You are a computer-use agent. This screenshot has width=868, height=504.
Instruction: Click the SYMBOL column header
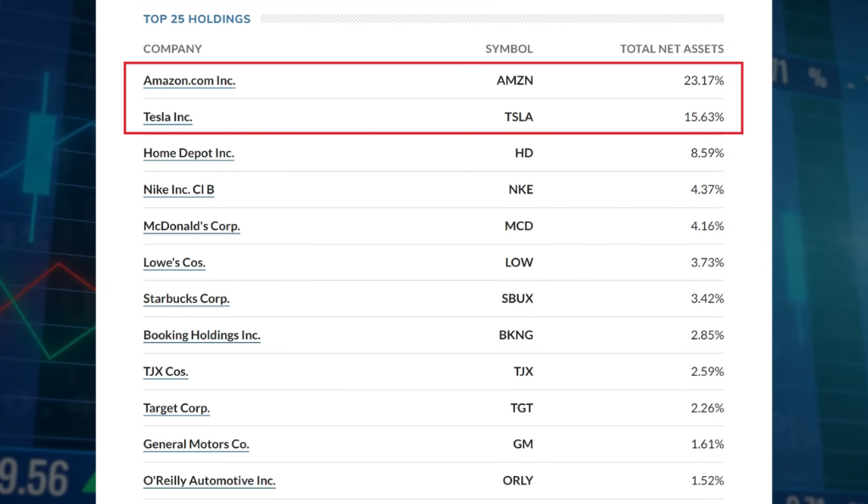point(510,49)
